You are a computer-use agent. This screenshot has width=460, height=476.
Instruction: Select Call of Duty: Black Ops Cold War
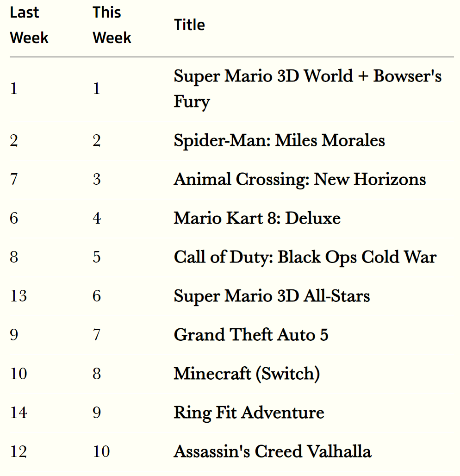tap(305, 257)
